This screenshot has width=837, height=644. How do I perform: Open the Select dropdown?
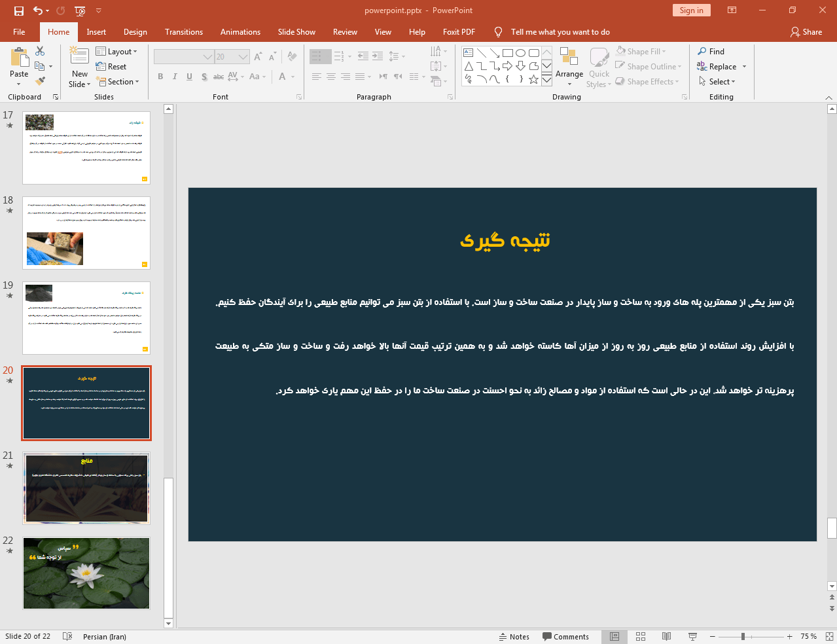click(717, 82)
